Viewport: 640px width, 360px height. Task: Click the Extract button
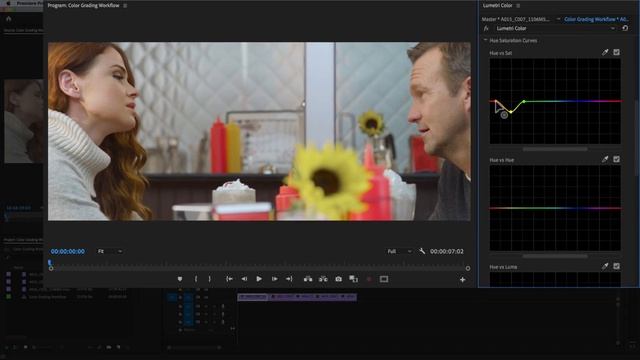pos(323,279)
